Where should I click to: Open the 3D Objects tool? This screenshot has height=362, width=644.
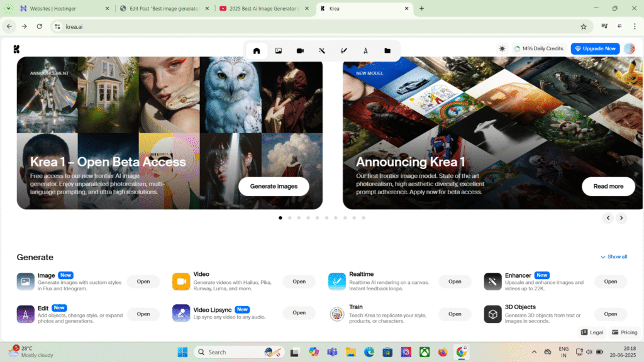coord(610,314)
